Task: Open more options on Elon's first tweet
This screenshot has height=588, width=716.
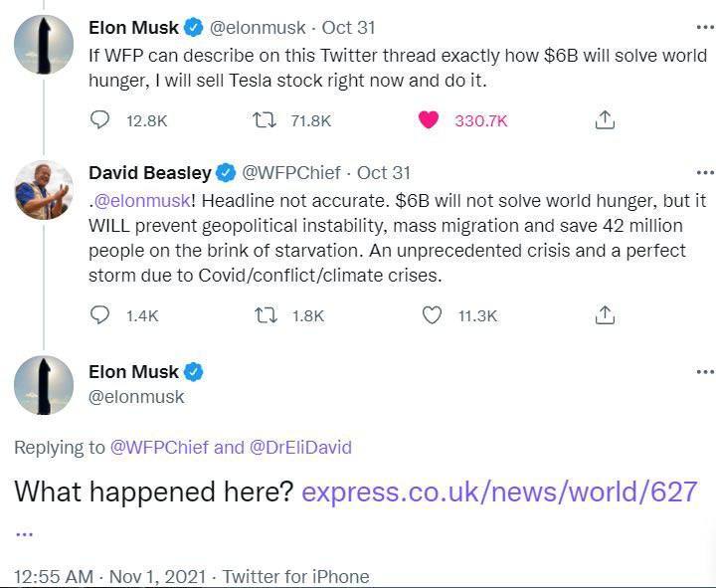Action: click(x=704, y=27)
